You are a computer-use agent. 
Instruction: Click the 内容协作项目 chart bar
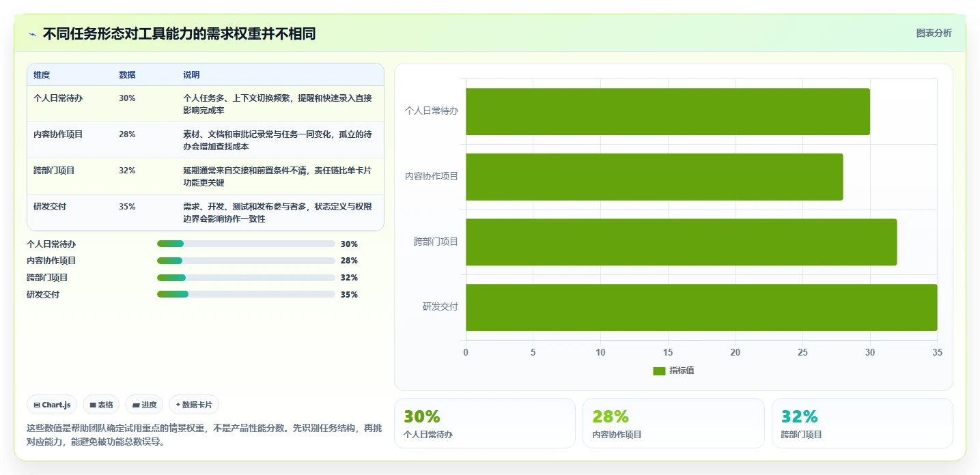654,177
